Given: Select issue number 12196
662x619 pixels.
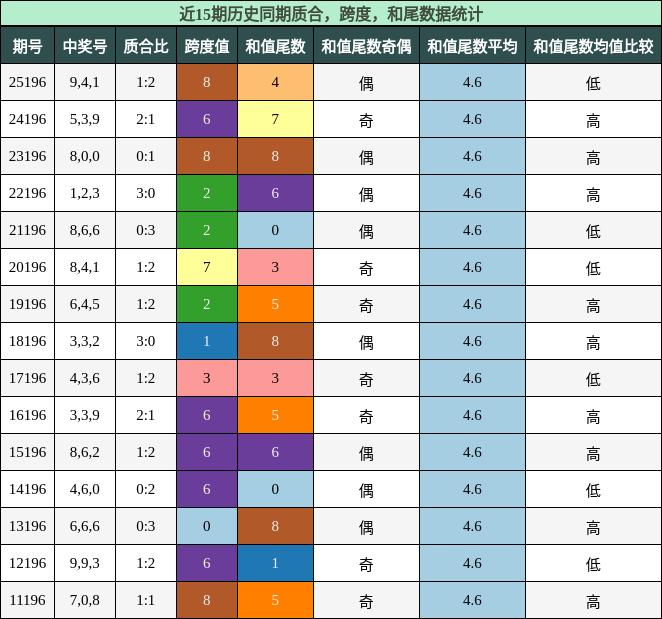Looking at the screenshot, I should point(27,563).
